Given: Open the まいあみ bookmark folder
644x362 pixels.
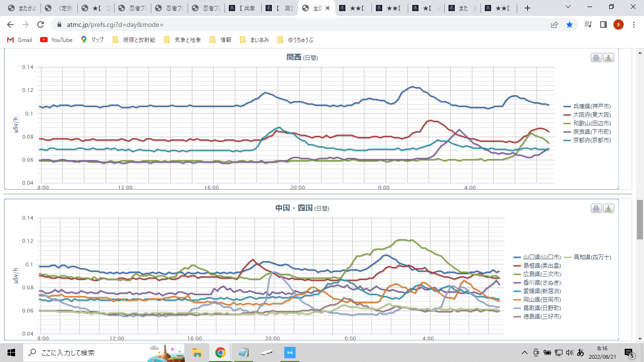Looking at the screenshot, I should click(x=255, y=40).
